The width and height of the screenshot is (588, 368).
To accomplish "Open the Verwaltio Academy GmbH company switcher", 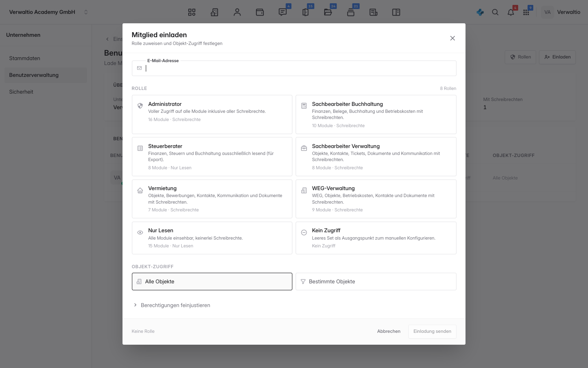I will tap(49, 12).
